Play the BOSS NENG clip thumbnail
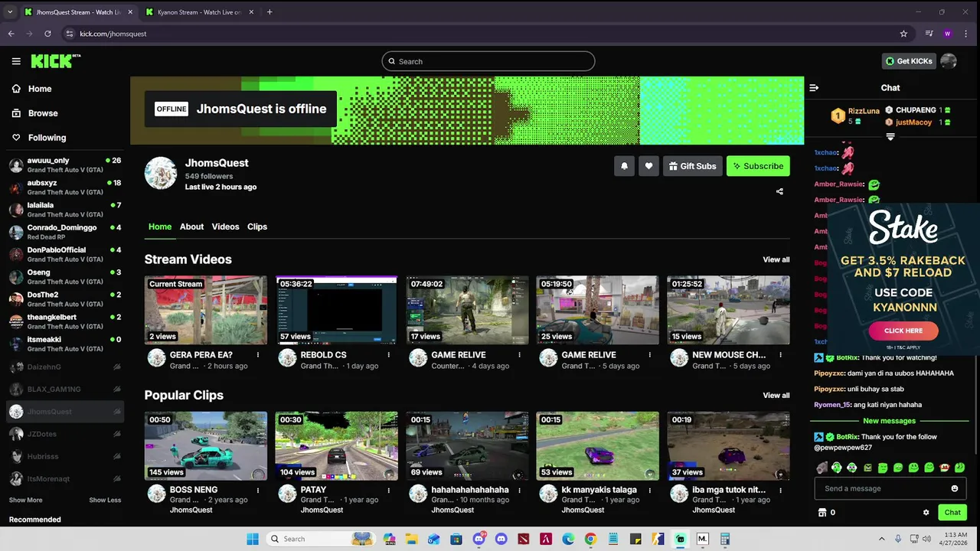980x551 pixels. pos(206,446)
